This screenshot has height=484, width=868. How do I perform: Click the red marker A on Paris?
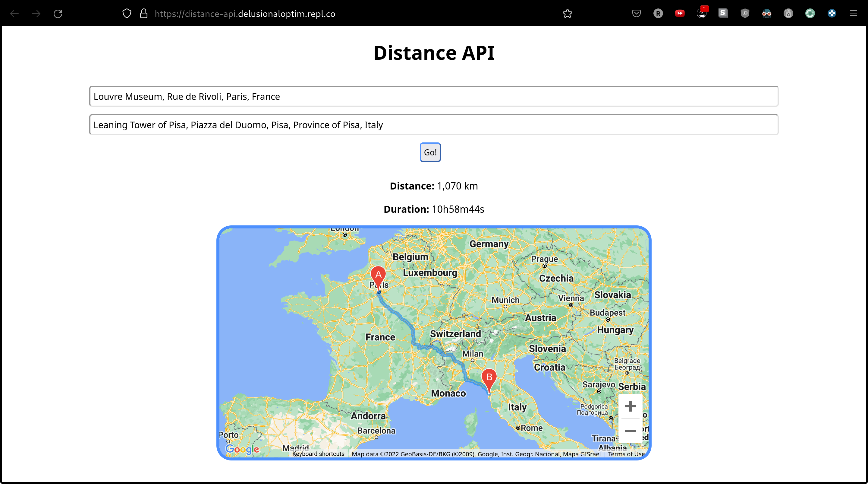coord(378,276)
